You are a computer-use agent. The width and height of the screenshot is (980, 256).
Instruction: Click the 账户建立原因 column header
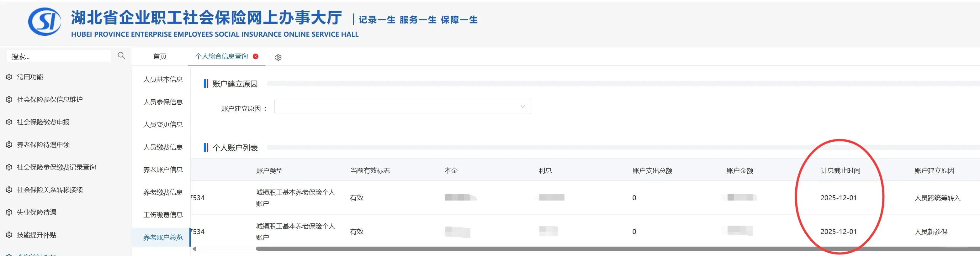tap(934, 171)
